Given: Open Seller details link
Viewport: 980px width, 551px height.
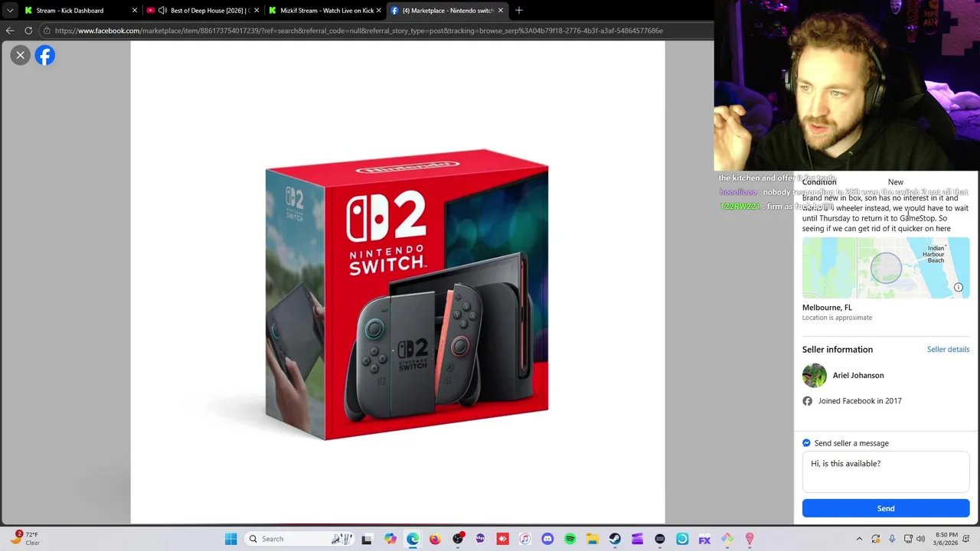Looking at the screenshot, I should [x=948, y=349].
